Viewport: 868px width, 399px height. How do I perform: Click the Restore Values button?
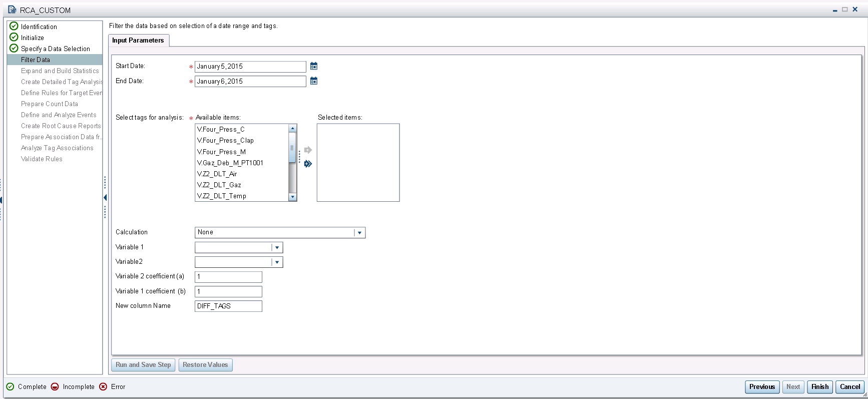tap(205, 365)
